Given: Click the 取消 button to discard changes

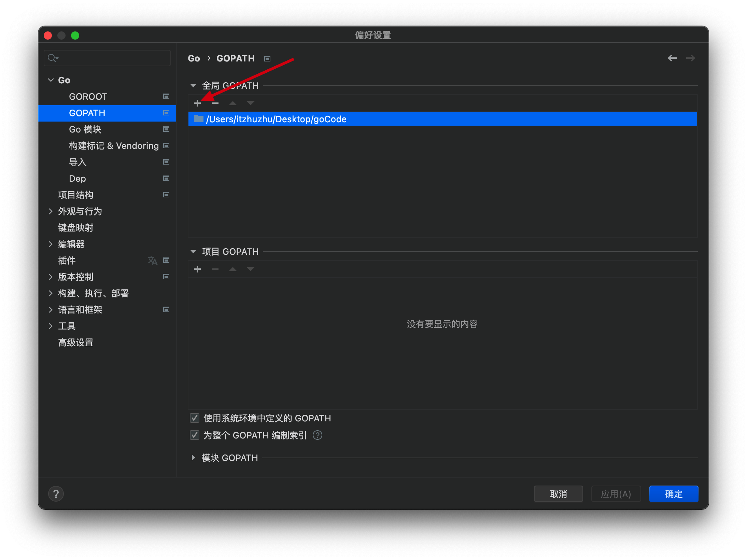Looking at the screenshot, I should click(560, 493).
